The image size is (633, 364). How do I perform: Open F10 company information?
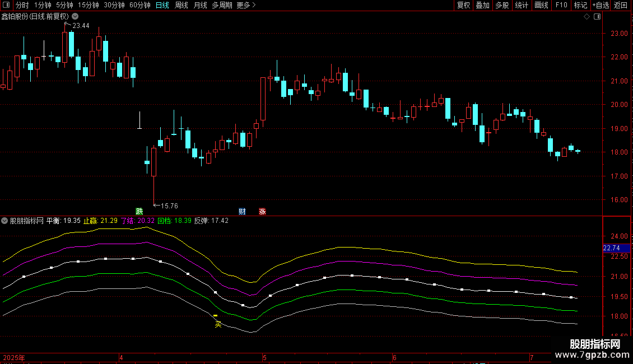[561, 5]
